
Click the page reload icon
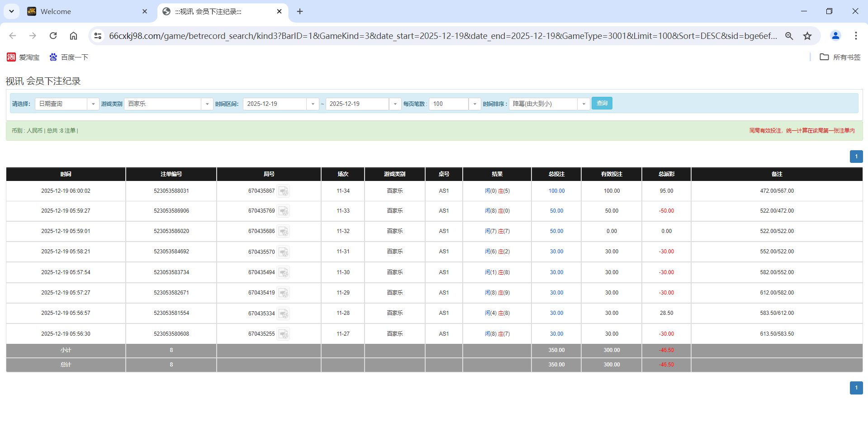click(53, 36)
